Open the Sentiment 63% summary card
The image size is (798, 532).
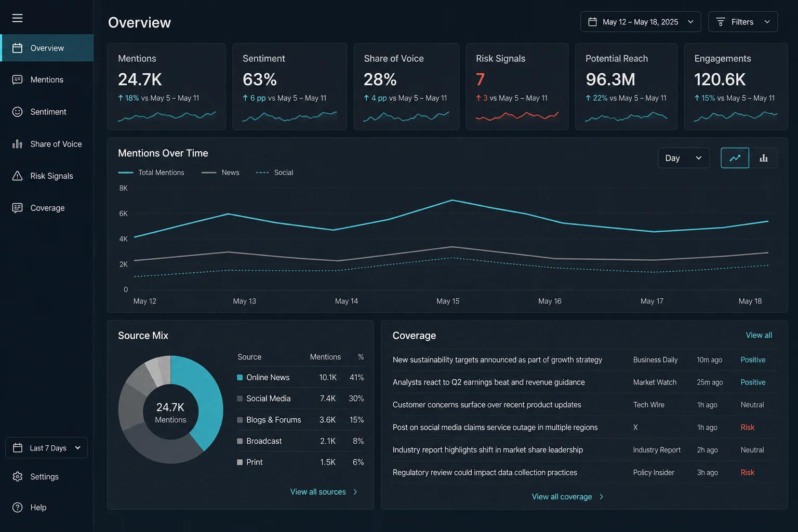289,86
